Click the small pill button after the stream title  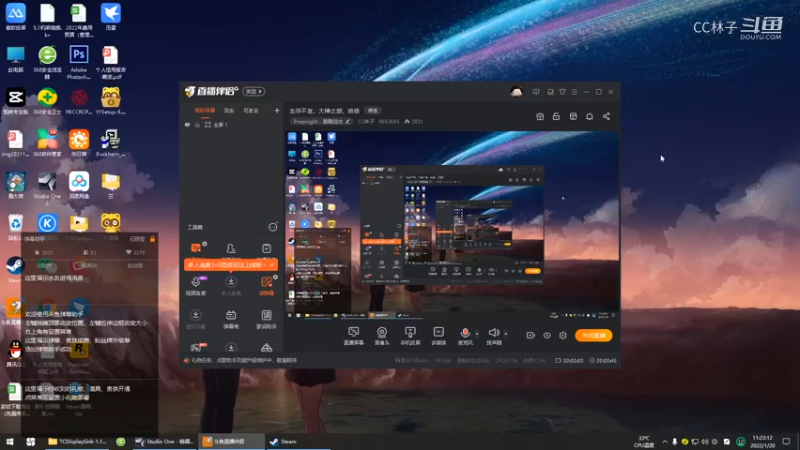(373, 110)
